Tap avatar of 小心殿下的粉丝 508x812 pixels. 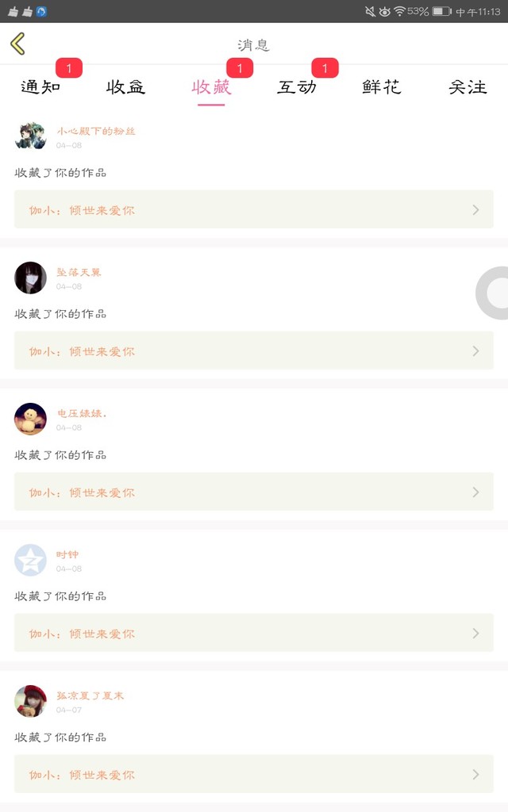pyautogui.click(x=30, y=136)
